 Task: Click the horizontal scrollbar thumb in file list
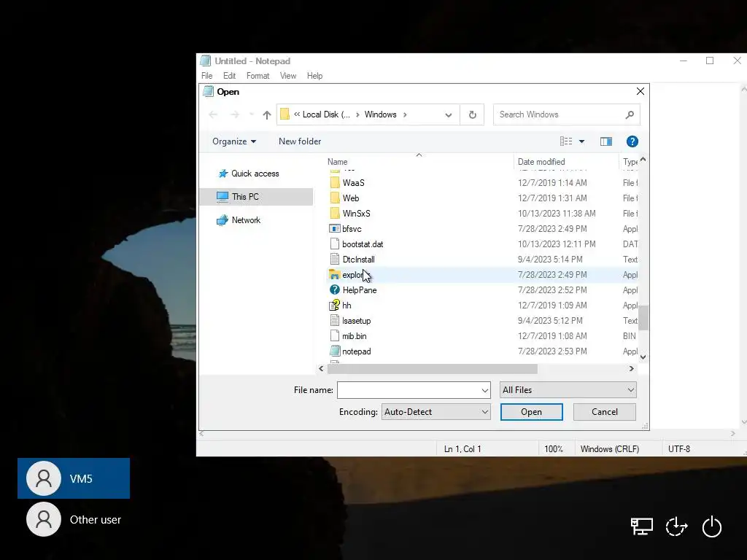coord(432,368)
